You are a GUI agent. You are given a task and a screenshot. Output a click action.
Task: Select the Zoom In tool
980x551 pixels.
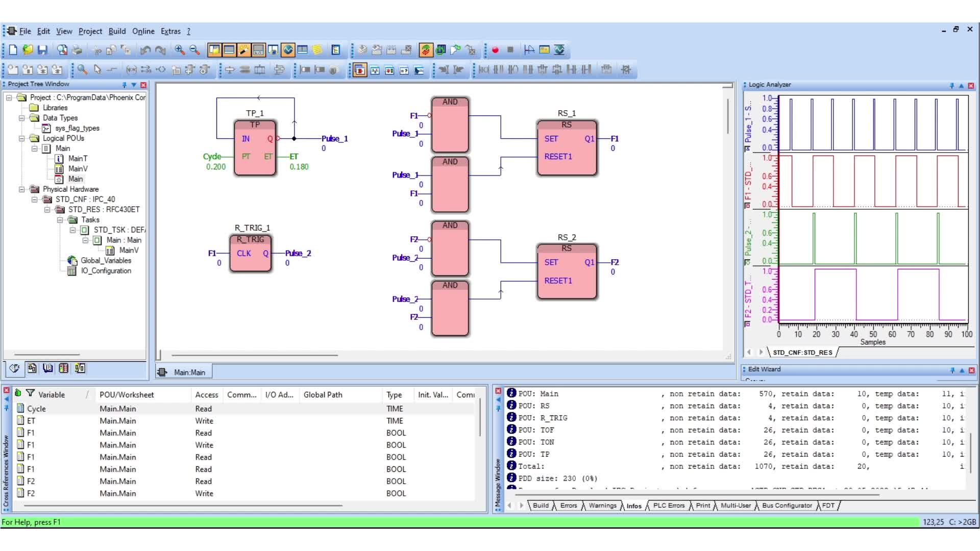[x=179, y=50]
